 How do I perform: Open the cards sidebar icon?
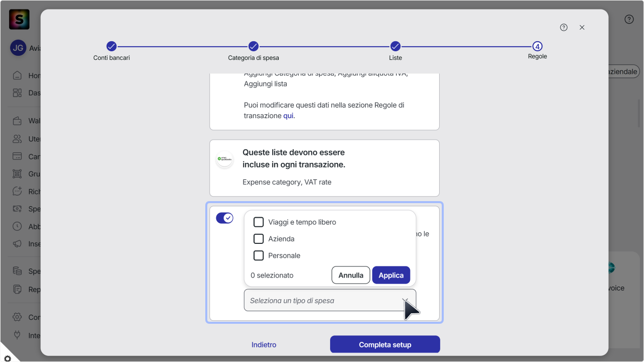tap(18, 156)
